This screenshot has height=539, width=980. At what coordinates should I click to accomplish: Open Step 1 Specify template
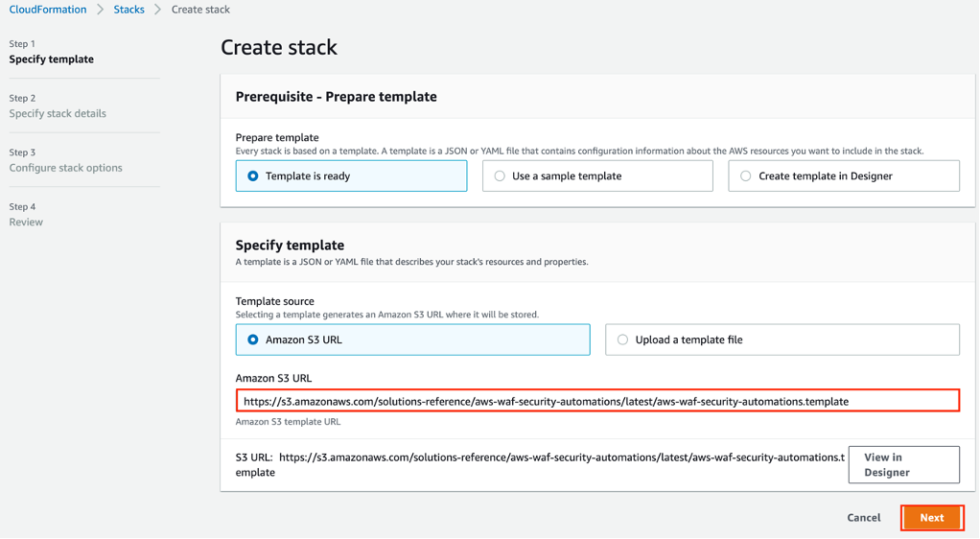pyautogui.click(x=52, y=59)
